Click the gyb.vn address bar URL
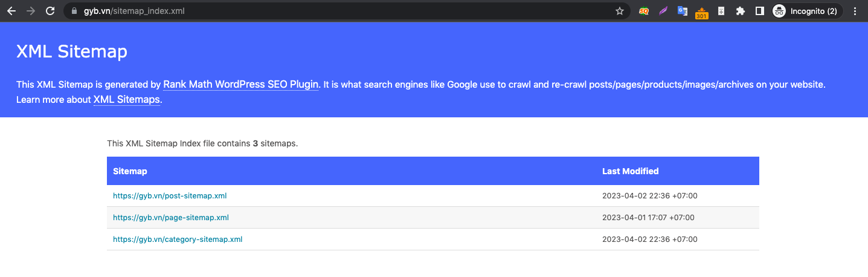The height and width of the screenshot is (277, 868). (134, 11)
